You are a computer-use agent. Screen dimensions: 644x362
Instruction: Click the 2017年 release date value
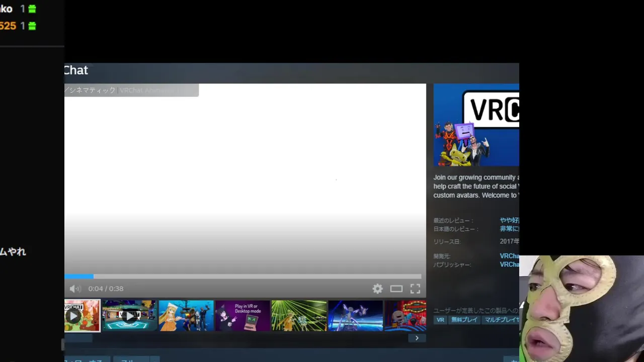click(x=509, y=241)
